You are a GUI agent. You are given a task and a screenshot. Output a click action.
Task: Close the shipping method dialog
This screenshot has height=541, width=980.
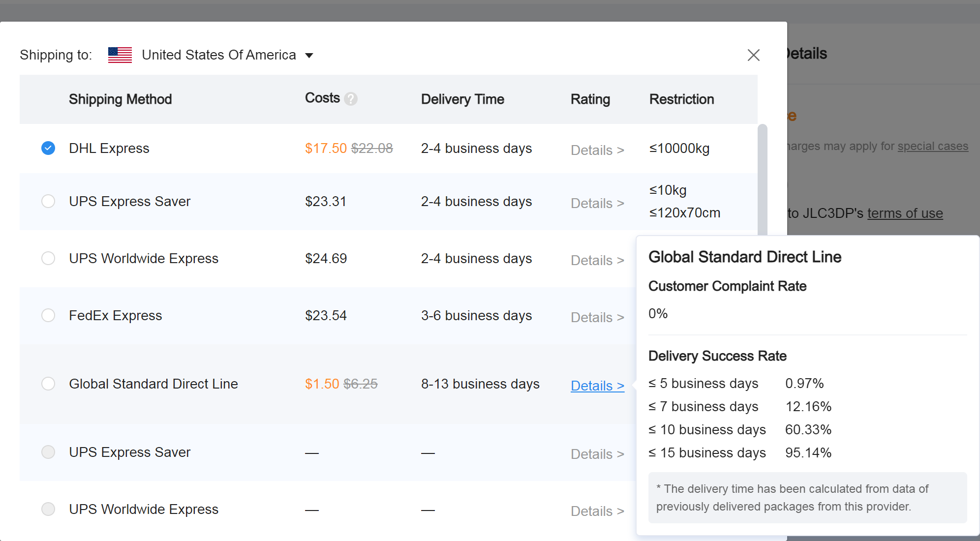click(753, 55)
